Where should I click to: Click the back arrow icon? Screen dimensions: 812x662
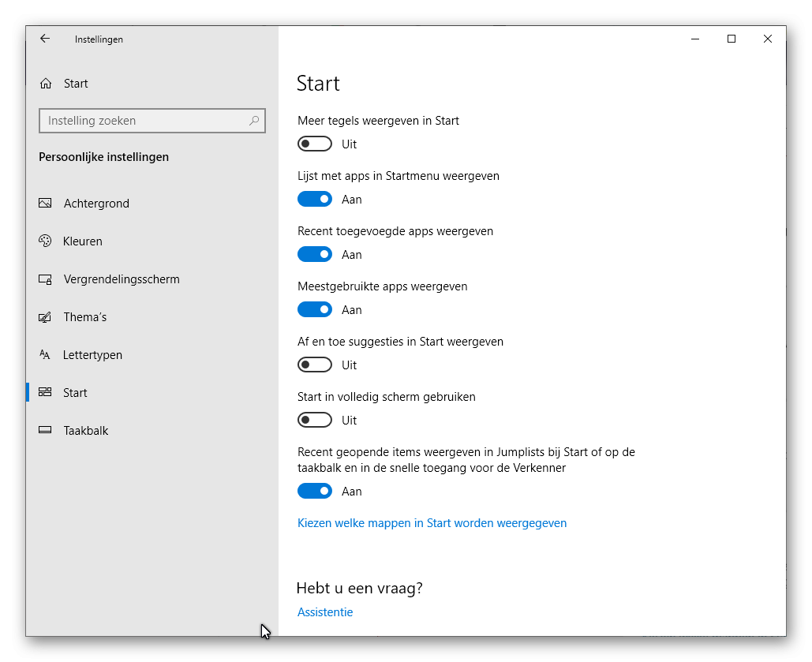tap(45, 39)
